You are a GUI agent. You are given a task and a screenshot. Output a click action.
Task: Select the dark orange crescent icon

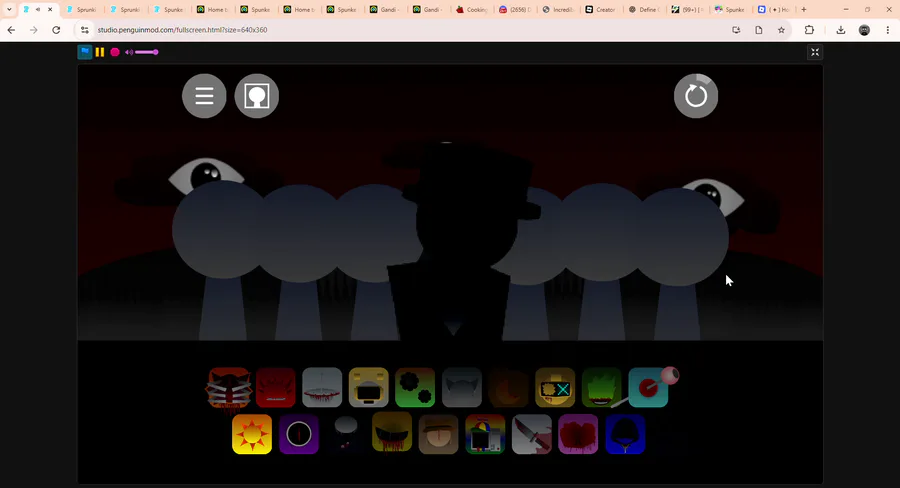click(x=508, y=388)
